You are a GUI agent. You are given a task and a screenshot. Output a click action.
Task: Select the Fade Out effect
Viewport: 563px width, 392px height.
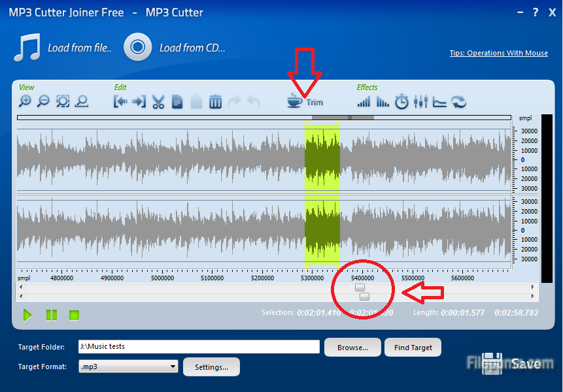(x=383, y=102)
